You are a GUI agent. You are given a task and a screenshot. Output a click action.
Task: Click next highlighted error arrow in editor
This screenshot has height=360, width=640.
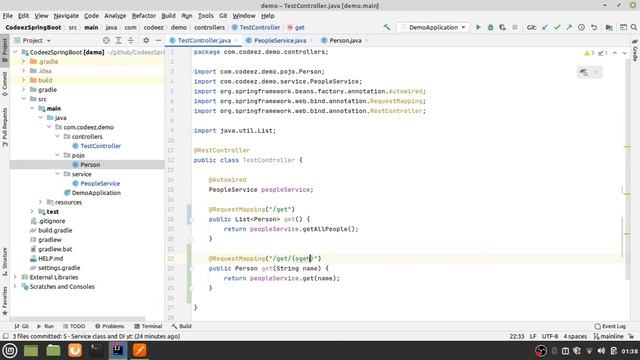point(624,53)
